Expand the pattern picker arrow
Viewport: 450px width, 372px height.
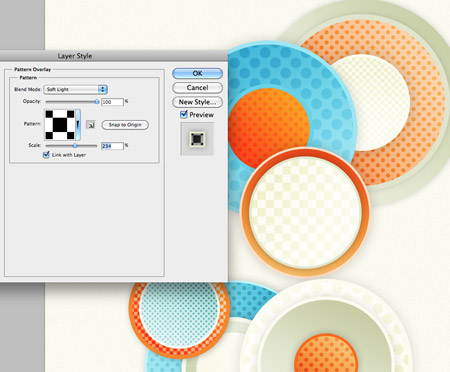(x=78, y=125)
